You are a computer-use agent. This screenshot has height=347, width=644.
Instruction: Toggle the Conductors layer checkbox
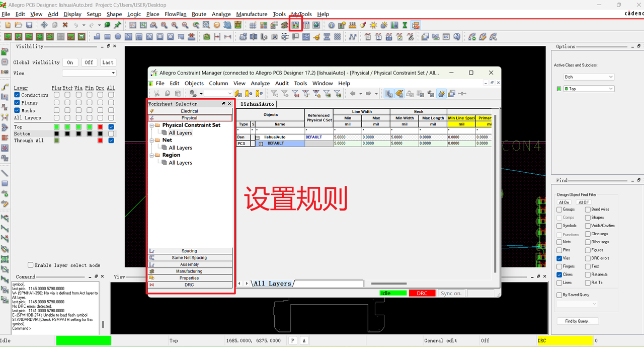pos(17,95)
